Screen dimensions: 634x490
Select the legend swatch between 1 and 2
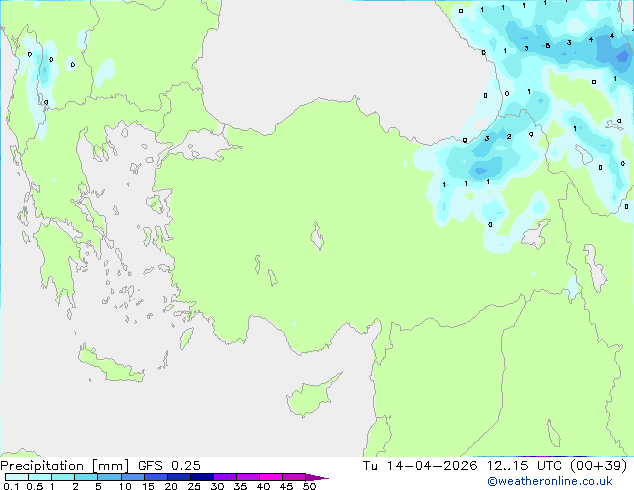tap(63, 477)
